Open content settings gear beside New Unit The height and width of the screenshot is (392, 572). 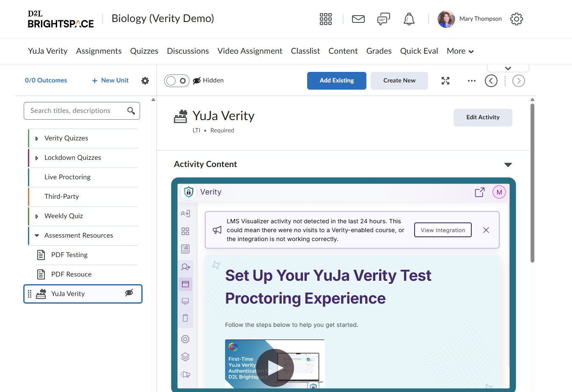point(145,81)
